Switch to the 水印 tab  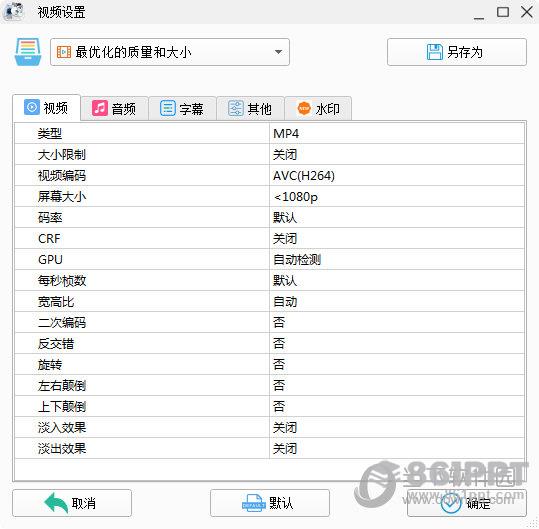(318, 109)
